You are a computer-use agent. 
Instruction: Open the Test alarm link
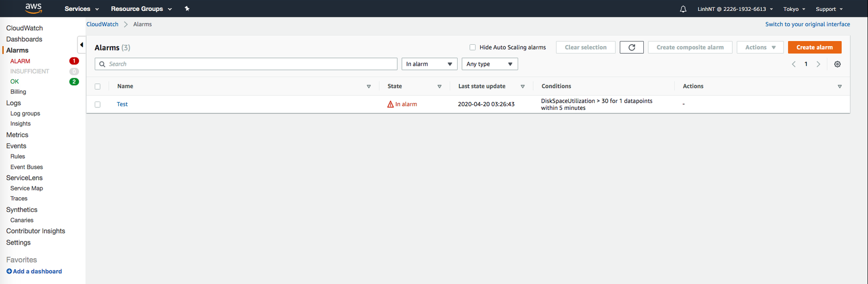coord(122,104)
